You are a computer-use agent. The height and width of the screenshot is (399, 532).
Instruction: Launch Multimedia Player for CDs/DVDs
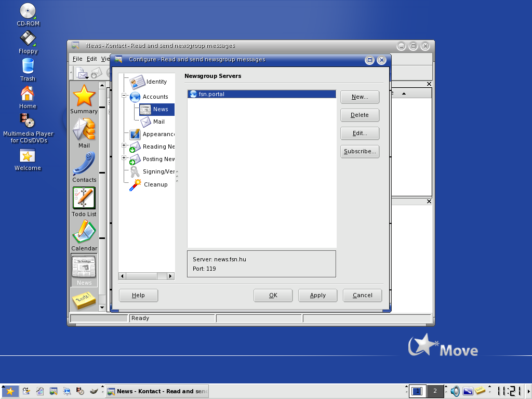[28, 128]
